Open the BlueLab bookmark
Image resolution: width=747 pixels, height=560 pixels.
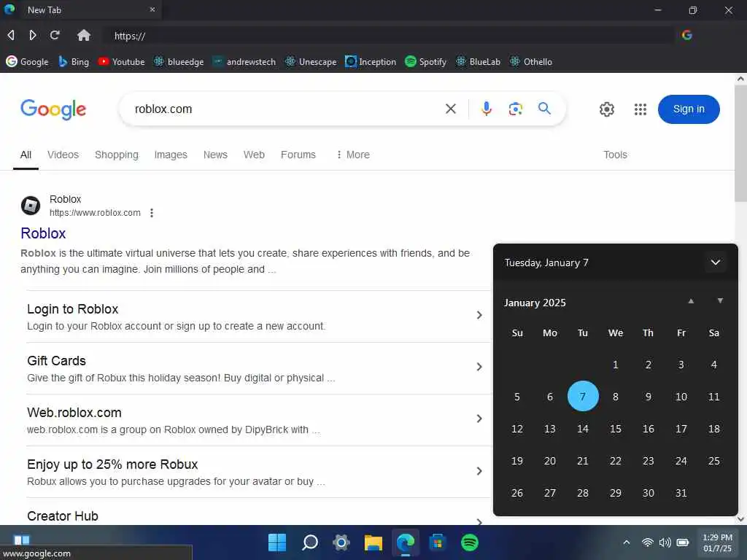478,61
